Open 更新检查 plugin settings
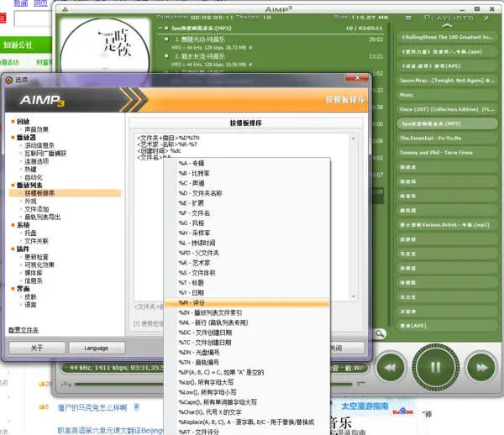This screenshot has width=504, height=435. point(36,257)
